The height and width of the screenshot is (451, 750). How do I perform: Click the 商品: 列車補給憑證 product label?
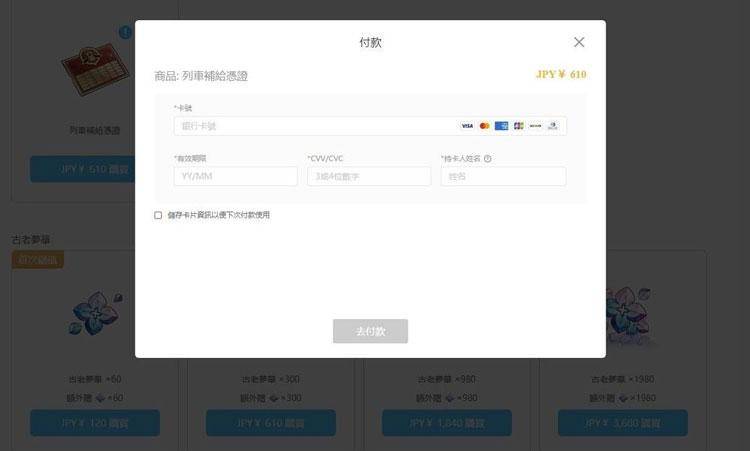click(201, 76)
